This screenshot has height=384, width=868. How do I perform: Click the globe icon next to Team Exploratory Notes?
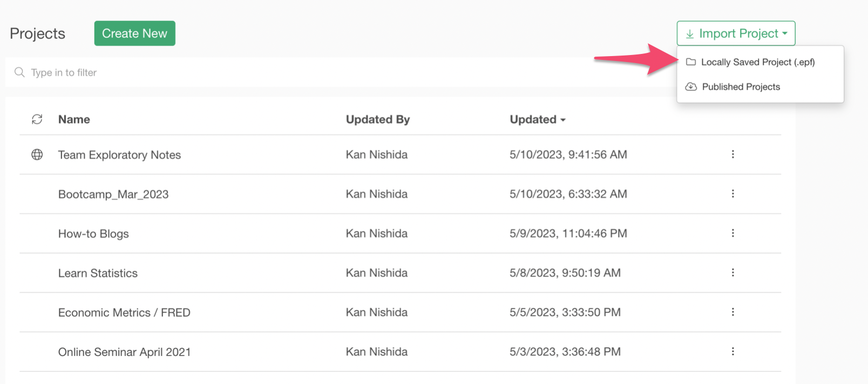(x=37, y=155)
